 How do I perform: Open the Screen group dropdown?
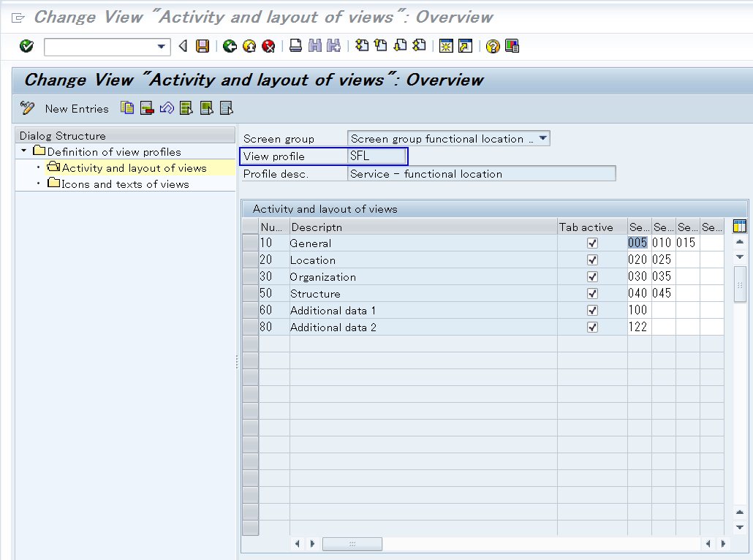coord(542,138)
